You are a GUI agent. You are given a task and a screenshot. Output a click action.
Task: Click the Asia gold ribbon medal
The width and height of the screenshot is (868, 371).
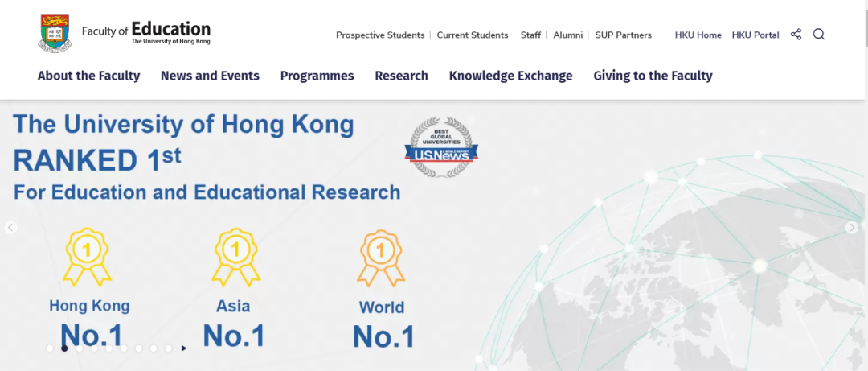[x=235, y=257]
